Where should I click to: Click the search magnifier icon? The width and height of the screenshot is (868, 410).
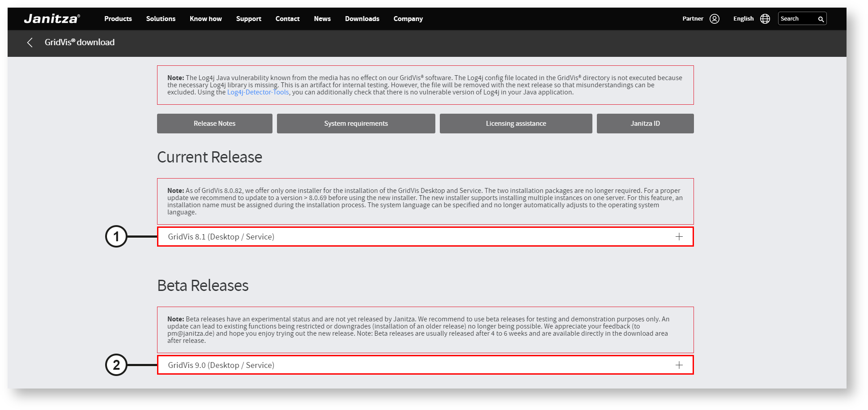point(821,19)
